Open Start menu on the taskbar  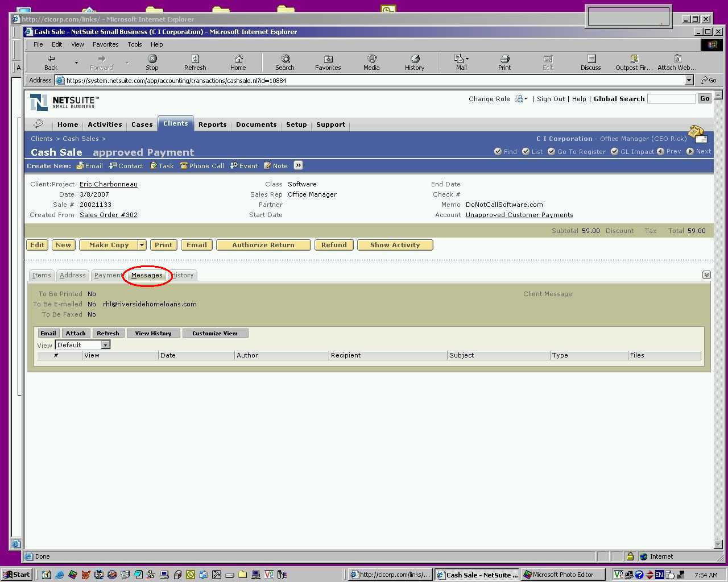[16, 575]
